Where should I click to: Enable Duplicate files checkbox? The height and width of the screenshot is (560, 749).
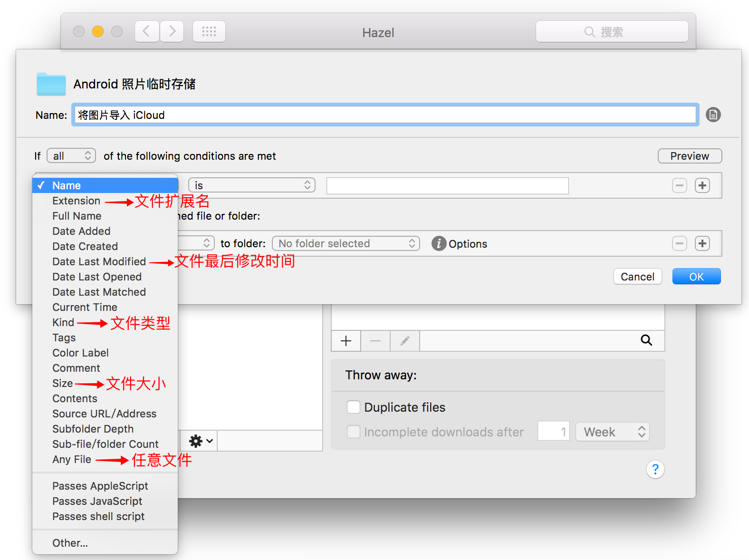tap(354, 407)
